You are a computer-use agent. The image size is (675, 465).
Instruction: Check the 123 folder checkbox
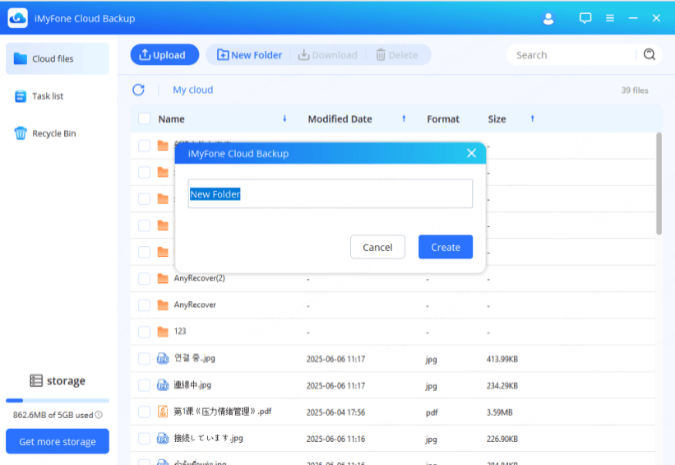pyautogui.click(x=144, y=332)
